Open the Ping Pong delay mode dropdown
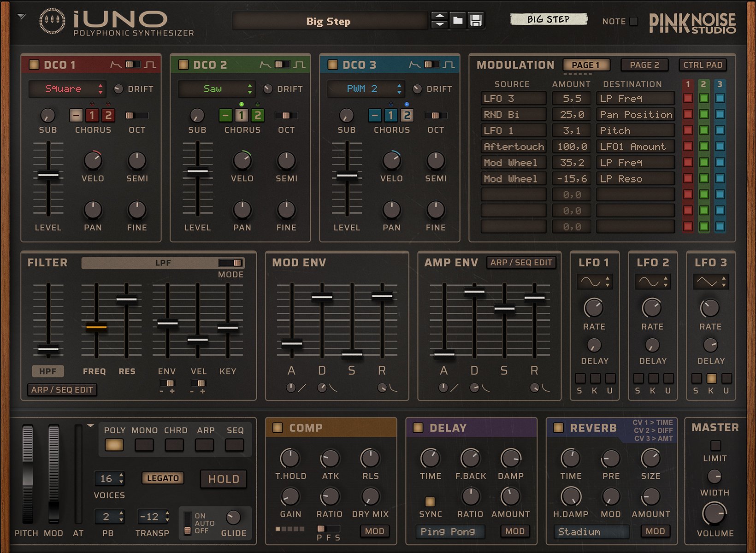 [x=449, y=531]
